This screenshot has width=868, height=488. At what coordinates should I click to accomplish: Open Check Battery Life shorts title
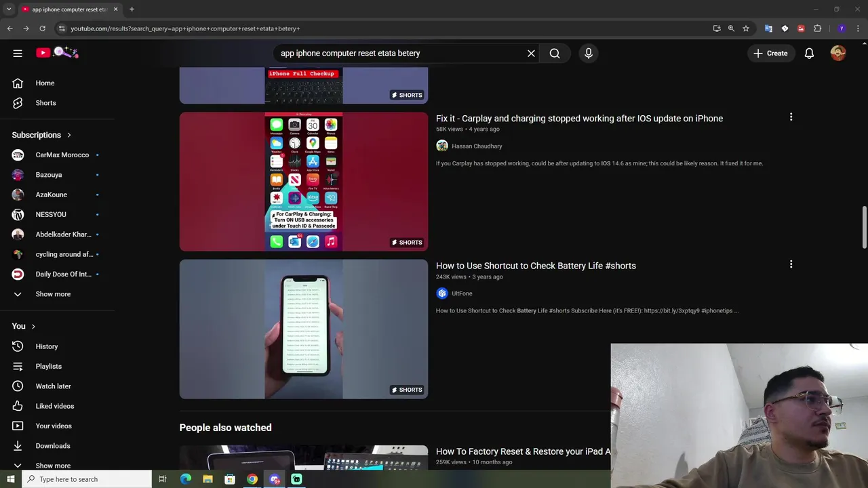(536, 266)
